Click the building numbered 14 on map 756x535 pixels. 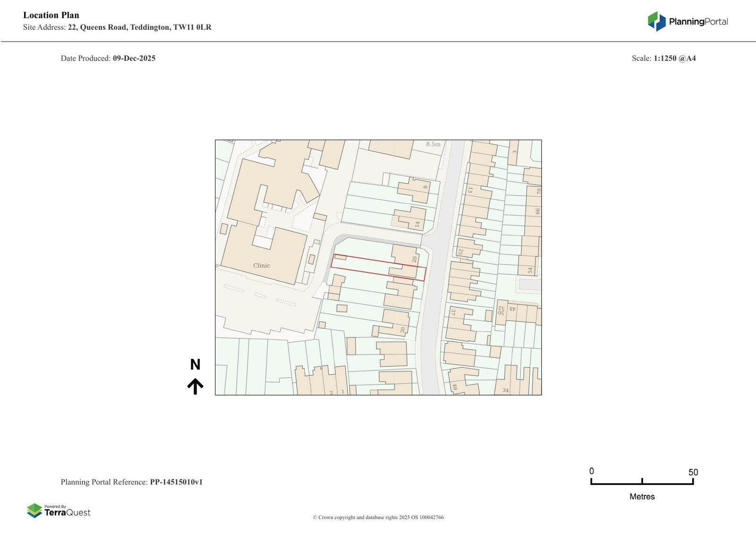click(x=409, y=218)
